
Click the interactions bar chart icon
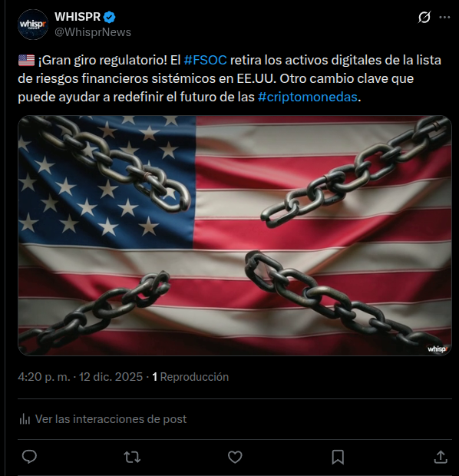point(25,419)
